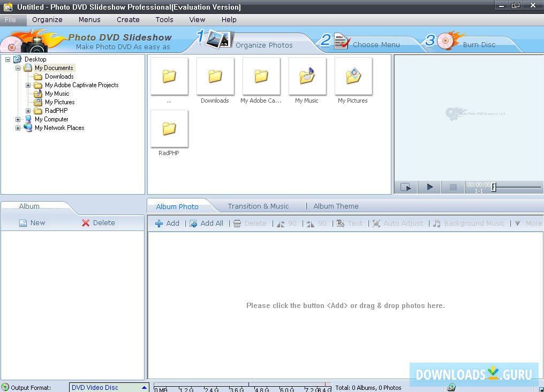Click the Auto Adjust icon
This screenshot has width=544, height=392.
click(x=376, y=224)
